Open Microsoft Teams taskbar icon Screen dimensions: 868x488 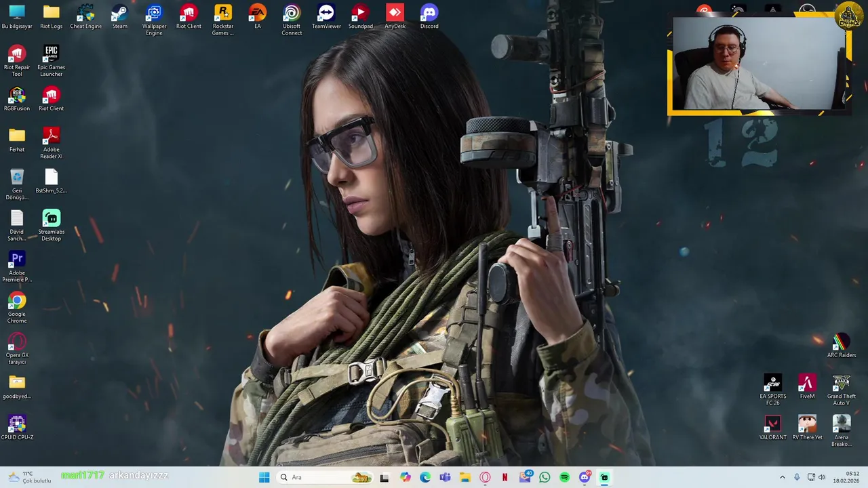pos(445,477)
